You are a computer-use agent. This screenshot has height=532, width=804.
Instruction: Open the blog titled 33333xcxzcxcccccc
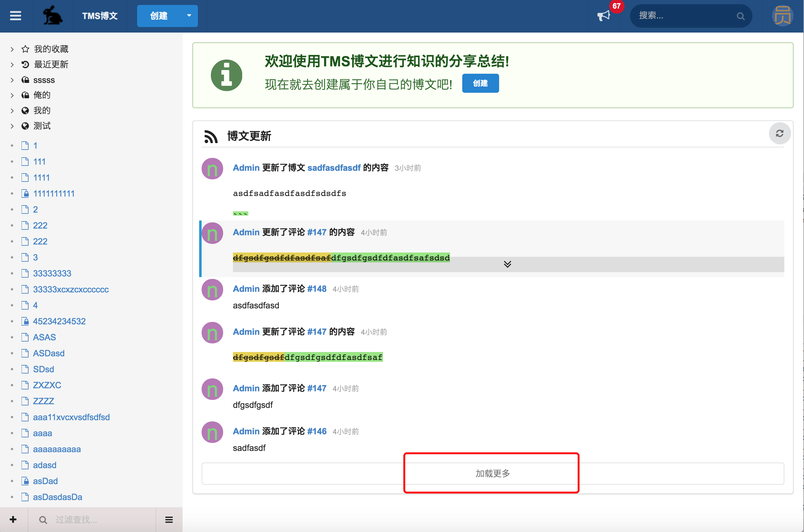point(71,289)
